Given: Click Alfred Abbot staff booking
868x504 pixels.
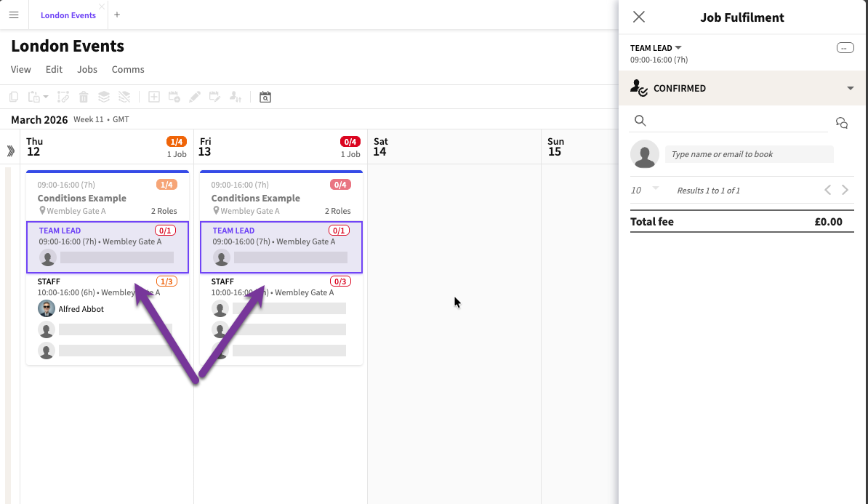Looking at the screenshot, I should tap(81, 309).
